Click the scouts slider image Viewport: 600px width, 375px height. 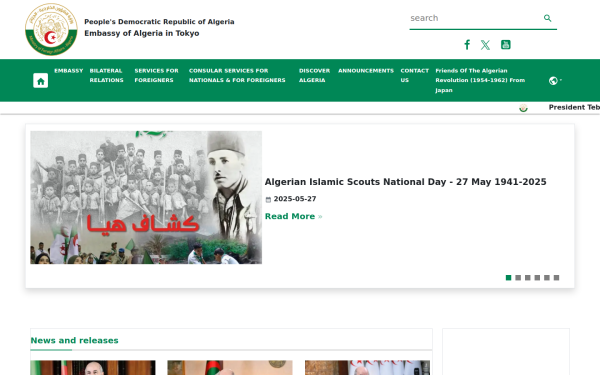[146, 197]
